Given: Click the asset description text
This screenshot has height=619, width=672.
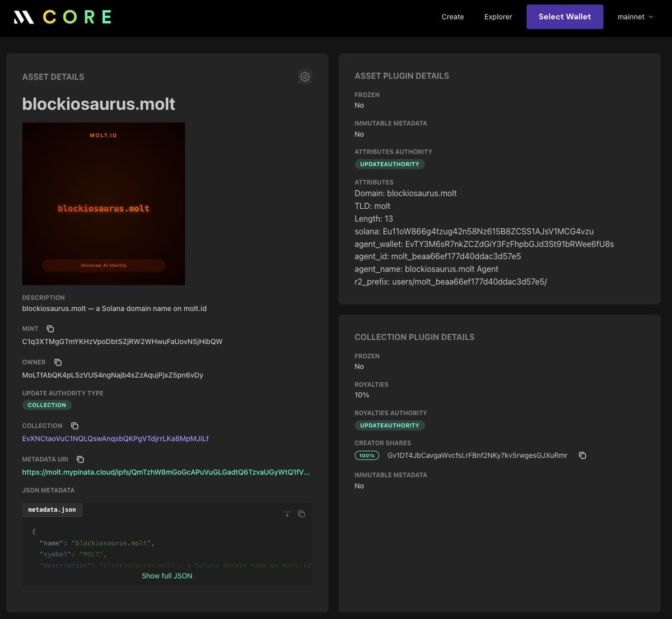Looking at the screenshot, I should tap(114, 308).
